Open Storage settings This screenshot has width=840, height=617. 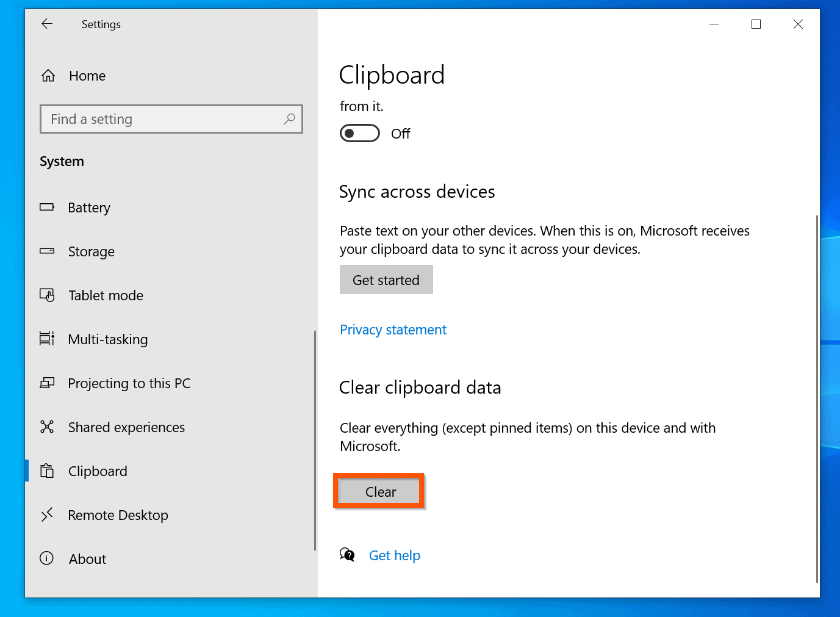(x=91, y=251)
